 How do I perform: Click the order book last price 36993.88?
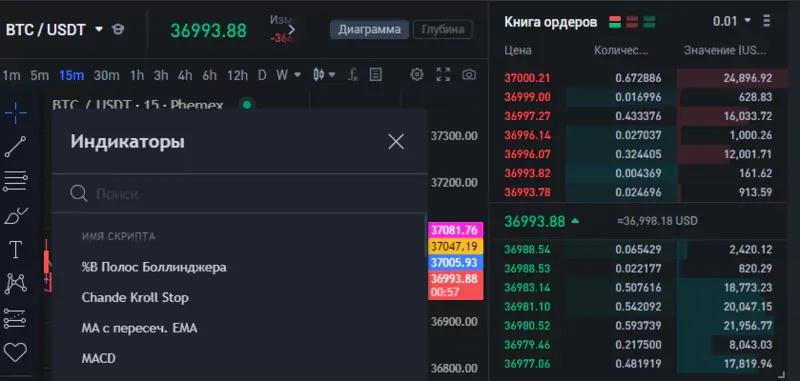[x=535, y=221]
